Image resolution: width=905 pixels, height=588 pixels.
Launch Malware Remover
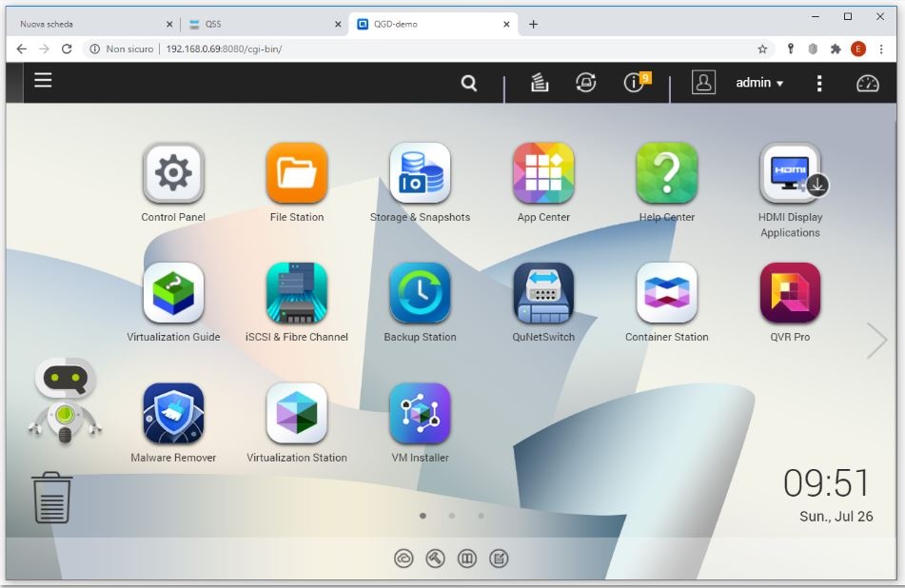(172, 415)
